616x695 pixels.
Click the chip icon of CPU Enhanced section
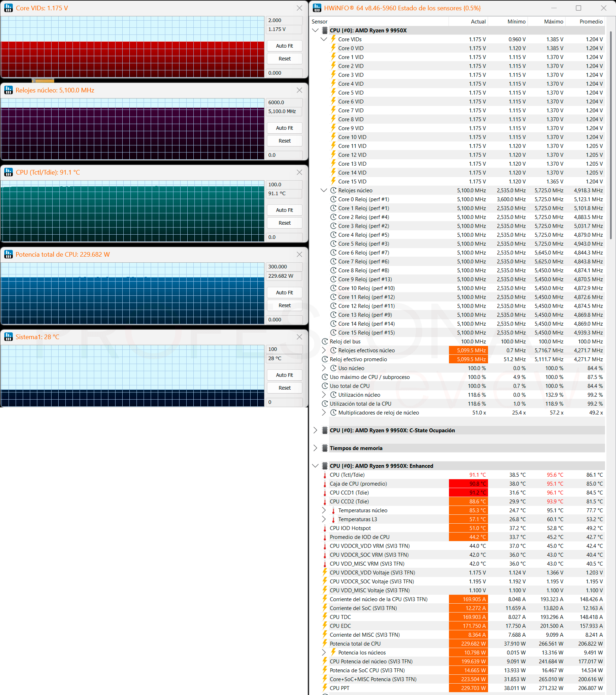(x=325, y=466)
